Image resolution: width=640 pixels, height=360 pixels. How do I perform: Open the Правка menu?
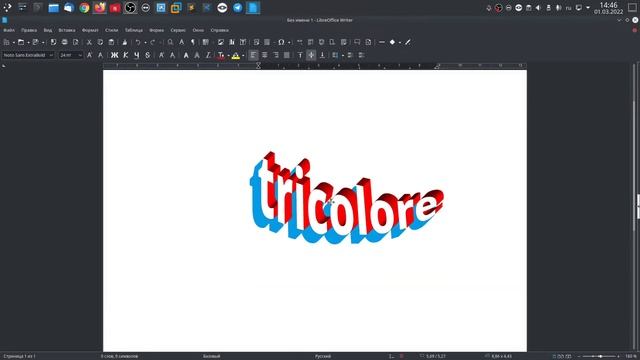click(29, 30)
